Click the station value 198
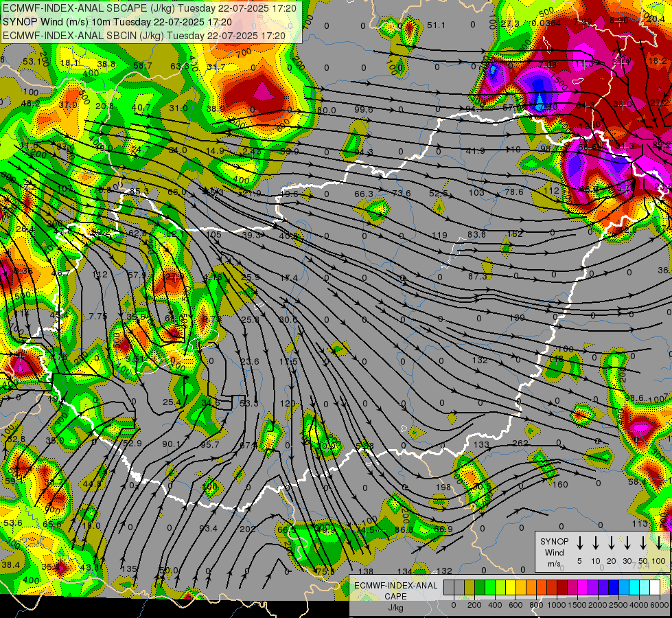Image resolution: width=672 pixels, height=618 pixels. coord(443,488)
